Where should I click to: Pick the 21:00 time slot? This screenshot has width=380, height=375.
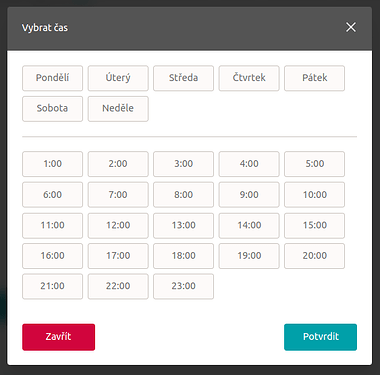point(52,286)
